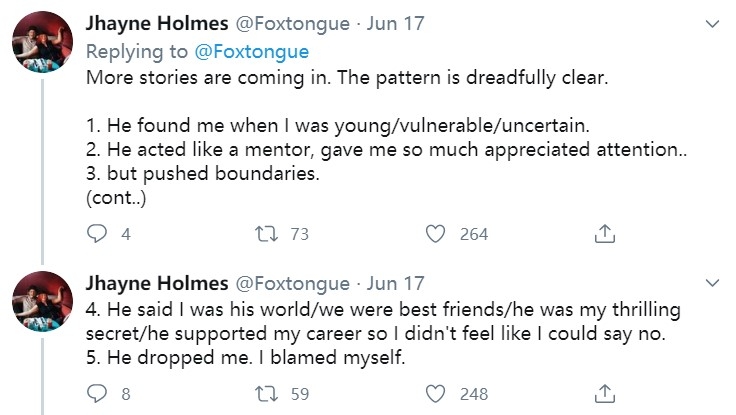This screenshot has width=736, height=415.
Task: Open the second tweet's Jun 17 timestamp
Action: pyautogui.click(x=397, y=283)
